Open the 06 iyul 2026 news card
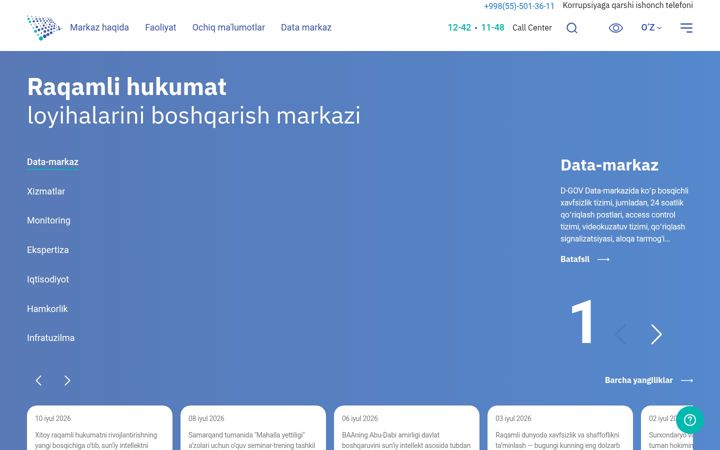This screenshot has width=720, height=450. coord(407,428)
